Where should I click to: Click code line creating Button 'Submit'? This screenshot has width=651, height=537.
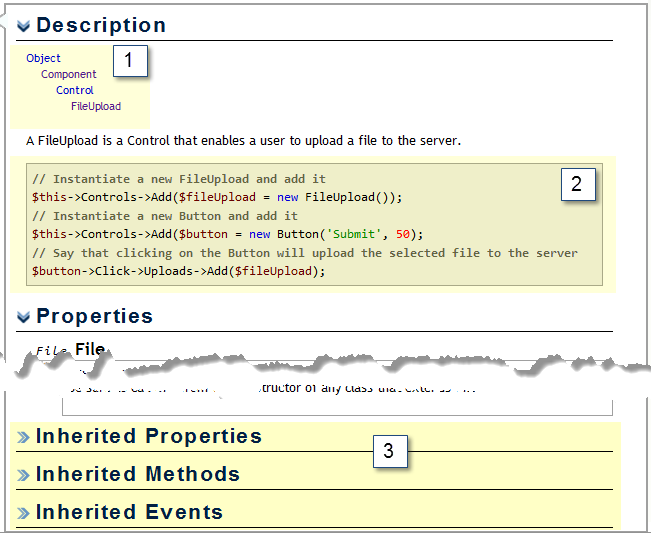coord(228,234)
